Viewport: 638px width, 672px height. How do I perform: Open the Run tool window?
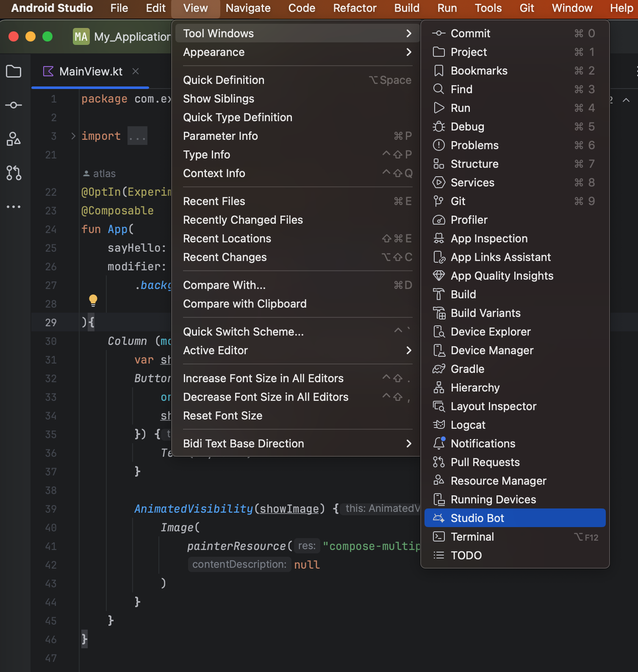(515, 108)
